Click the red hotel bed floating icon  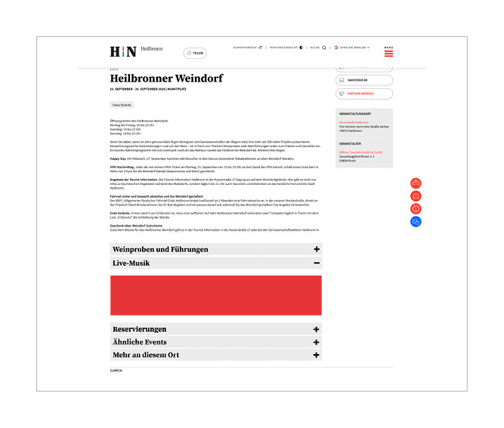(x=416, y=183)
